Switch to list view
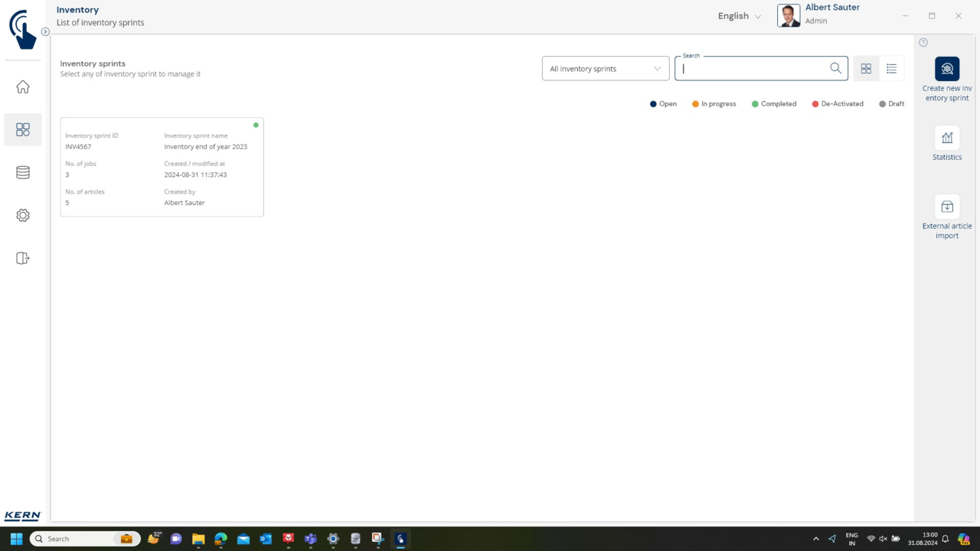Image resolution: width=980 pixels, height=551 pixels. point(891,69)
